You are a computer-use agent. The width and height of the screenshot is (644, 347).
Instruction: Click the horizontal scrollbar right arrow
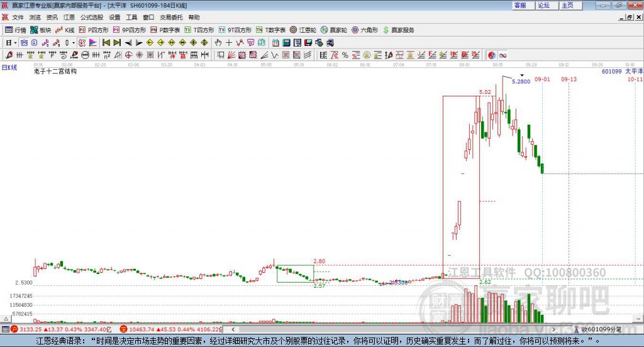553,329
